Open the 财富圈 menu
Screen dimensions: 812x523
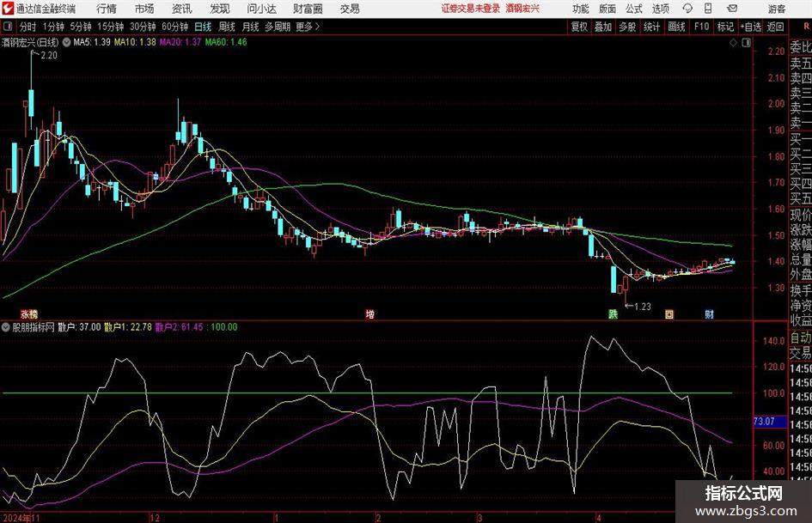(308, 9)
